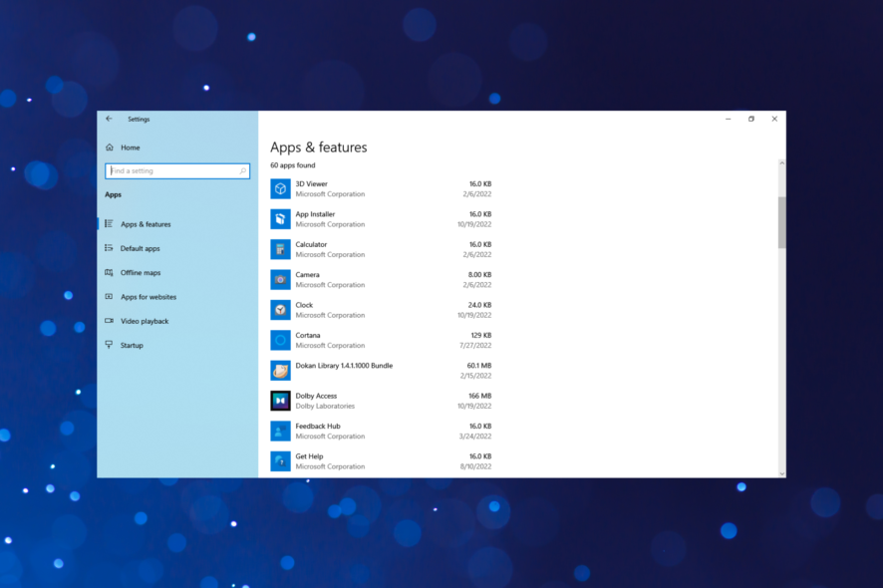The height and width of the screenshot is (588, 883).
Task: Click the 8/10/2022 date text
Action: pos(475,466)
